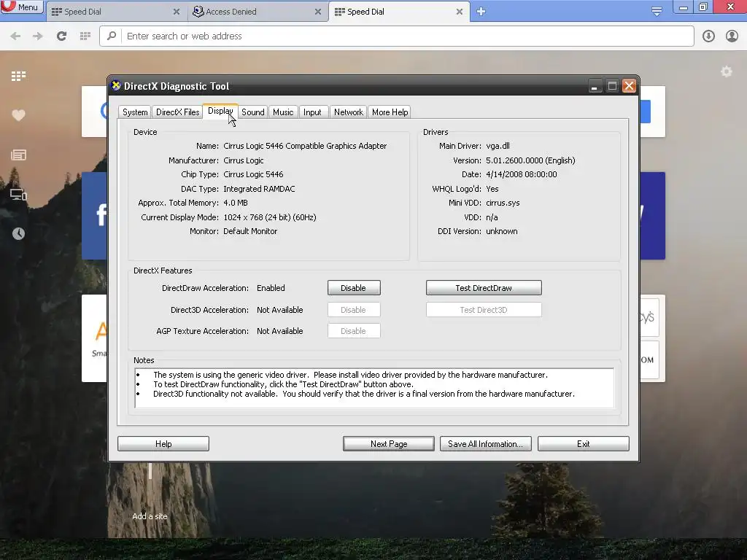
Task: Switch to the DirectX Files tab
Action: tap(178, 112)
